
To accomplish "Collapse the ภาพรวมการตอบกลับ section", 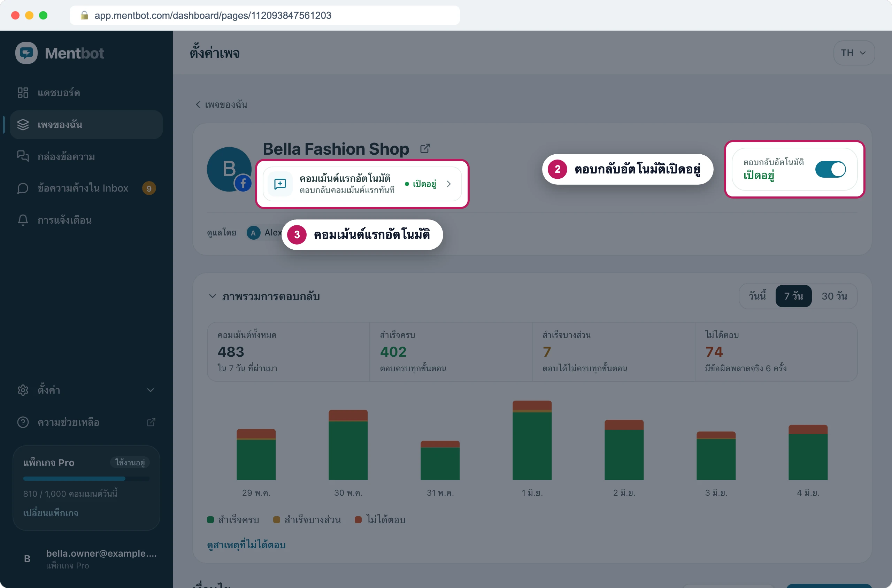I will click(212, 296).
